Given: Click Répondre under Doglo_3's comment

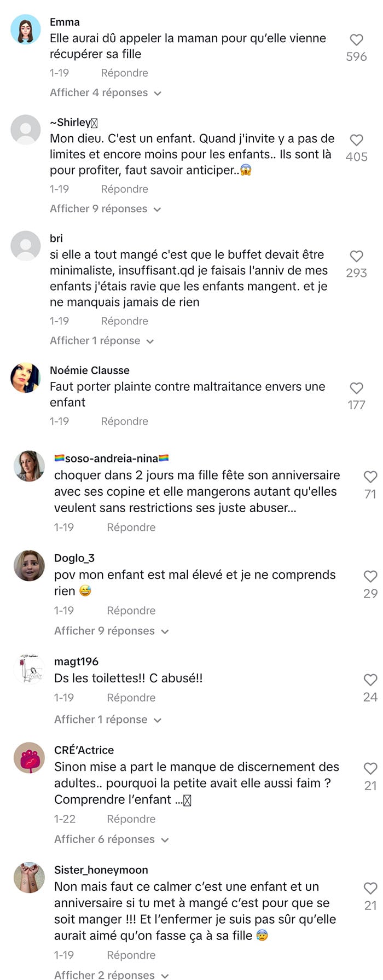Looking at the screenshot, I should pos(131,611).
